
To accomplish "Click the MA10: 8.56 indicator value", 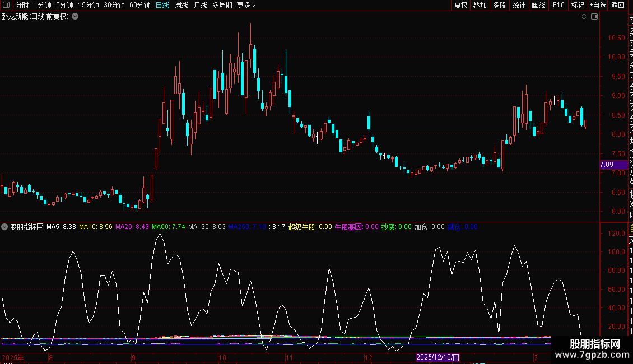I will click(96, 227).
